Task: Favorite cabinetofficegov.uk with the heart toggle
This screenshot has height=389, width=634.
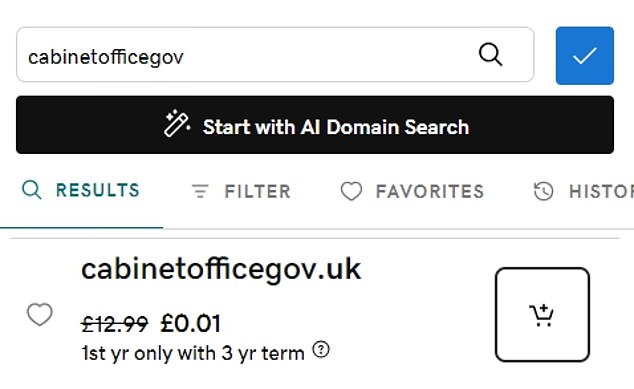Action: [40, 314]
